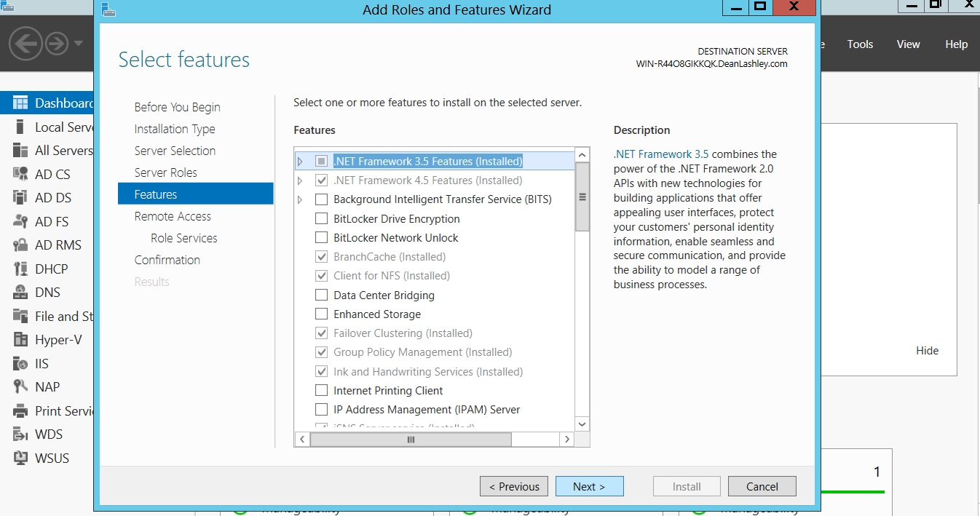Screen dimensions: 980x516
Task: Expand the .NET Framework 3.5 Features node
Action: pos(299,162)
